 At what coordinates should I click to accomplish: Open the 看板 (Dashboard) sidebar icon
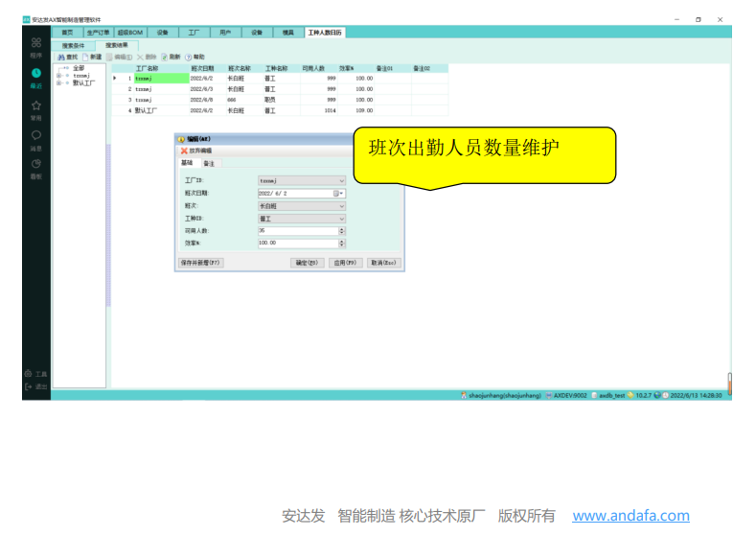point(35,165)
